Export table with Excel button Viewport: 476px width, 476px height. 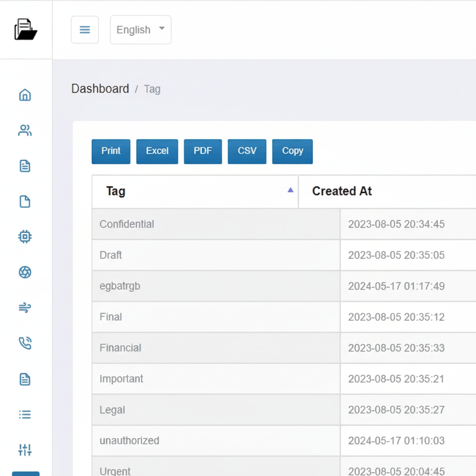[157, 152]
